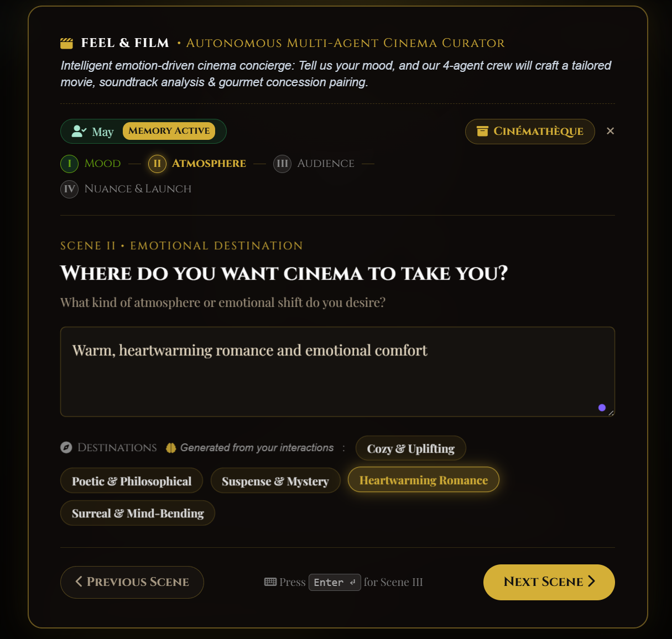Select the Heartwarming Romance chip
Image resolution: width=672 pixels, height=639 pixels.
pos(423,480)
